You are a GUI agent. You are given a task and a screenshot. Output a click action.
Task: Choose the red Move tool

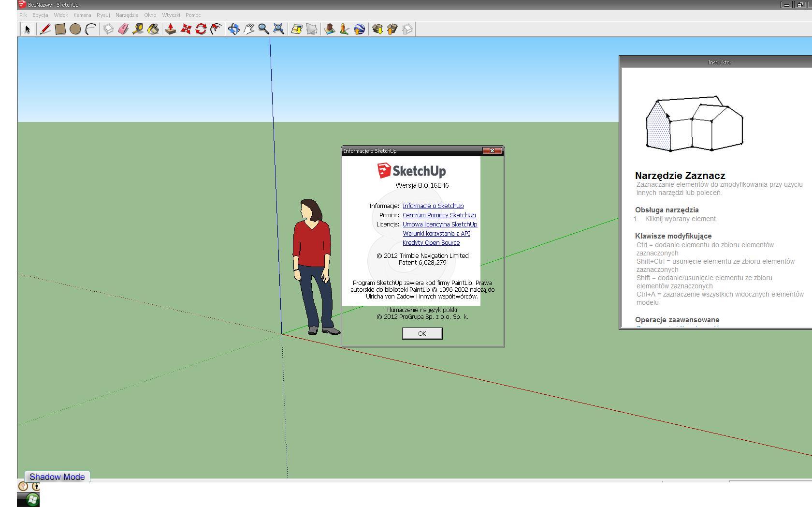[x=186, y=29]
